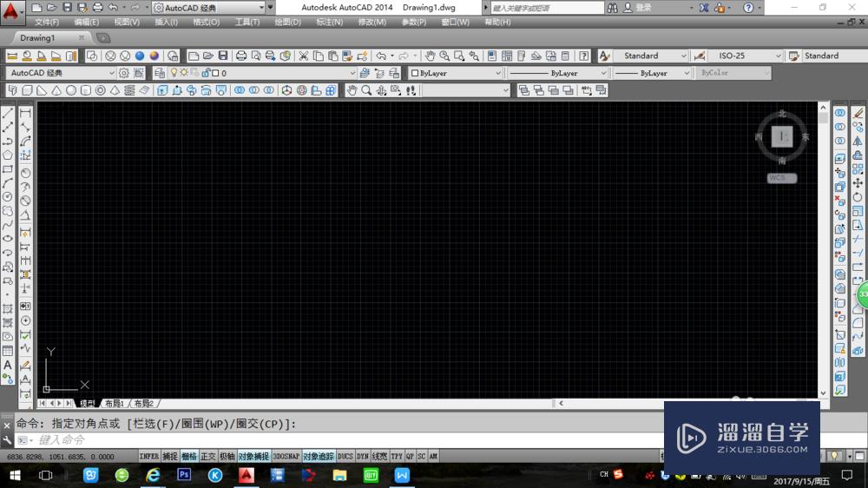Toggle 栅格 grid display
The height and width of the screenshot is (488, 868).
point(189,457)
